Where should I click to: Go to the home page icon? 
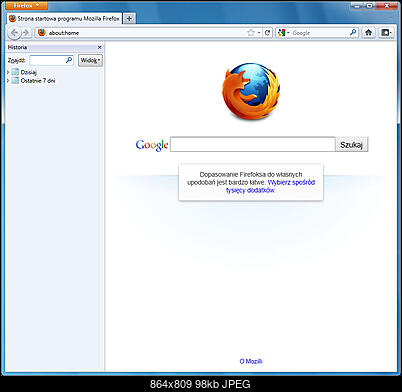pos(368,33)
